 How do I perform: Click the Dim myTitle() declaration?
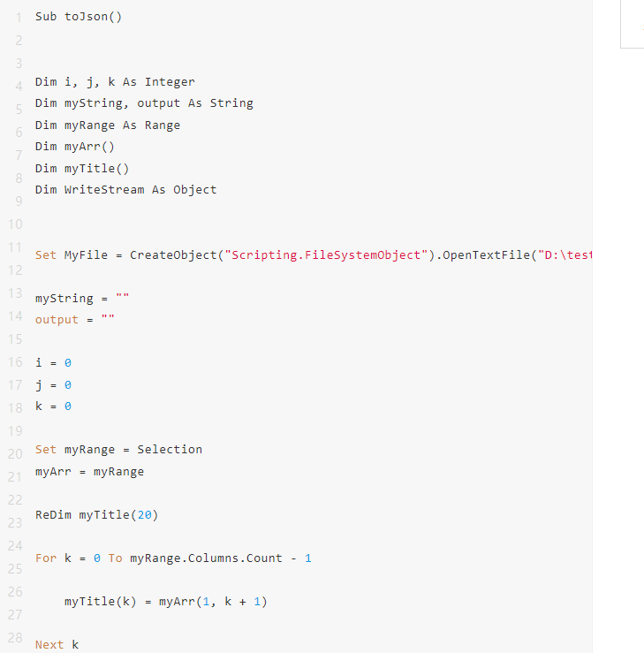pyautogui.click(x=82, y=169)
